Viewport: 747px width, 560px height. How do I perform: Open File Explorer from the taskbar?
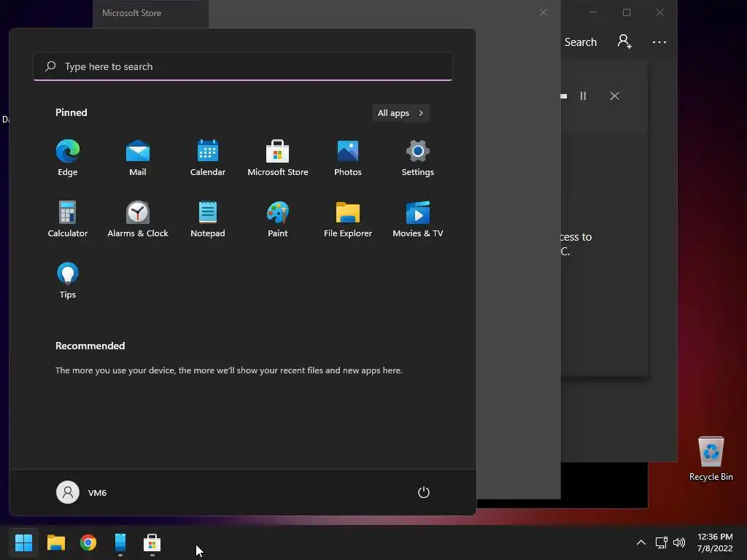point(56,542)
